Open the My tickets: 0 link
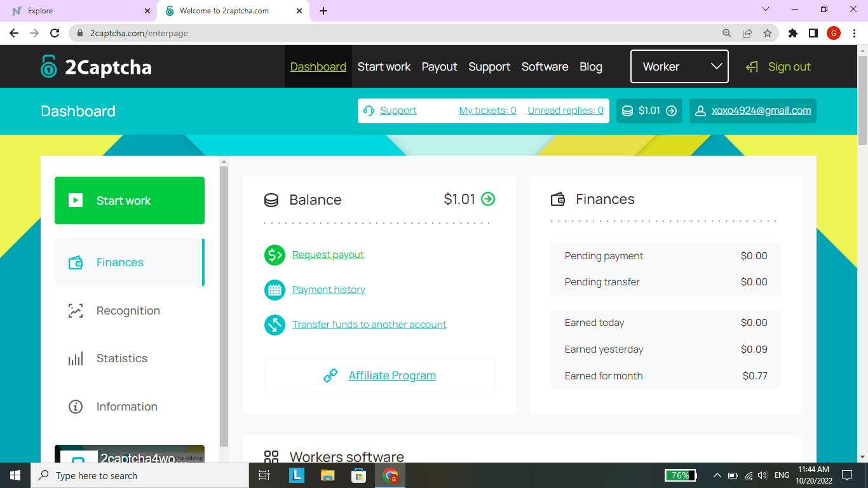Image resolution: width=868 pixels, height=488 pixels. [x=488, y=111]
